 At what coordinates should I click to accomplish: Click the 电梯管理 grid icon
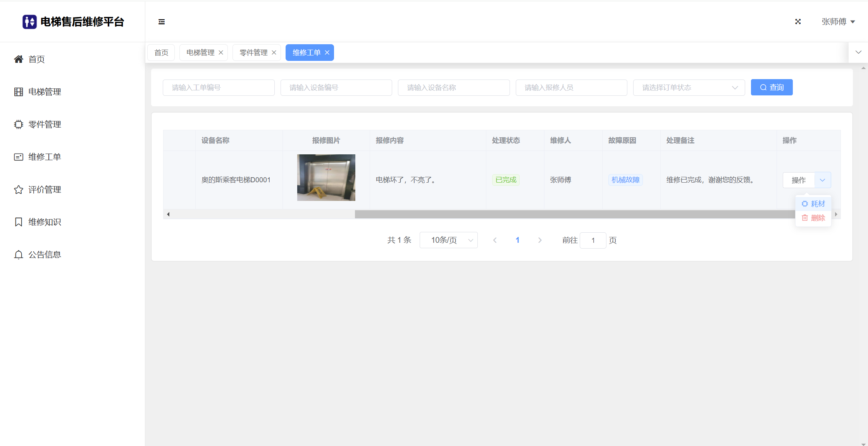[18, 92]
